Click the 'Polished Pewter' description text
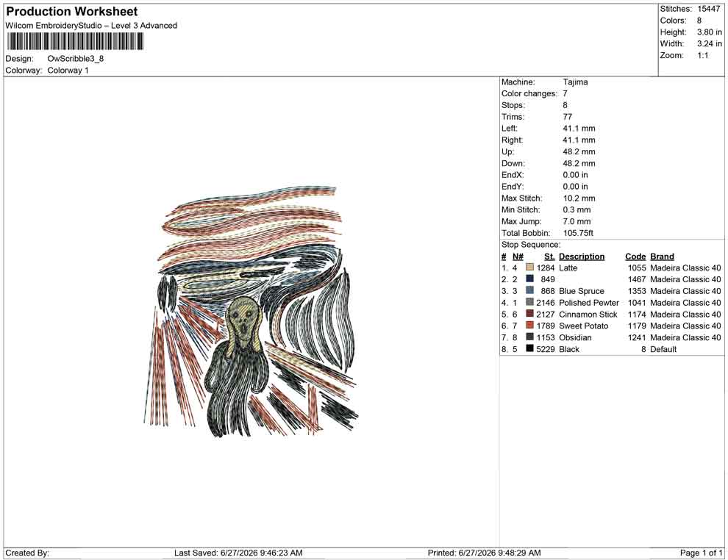 (x=589, y=303)
